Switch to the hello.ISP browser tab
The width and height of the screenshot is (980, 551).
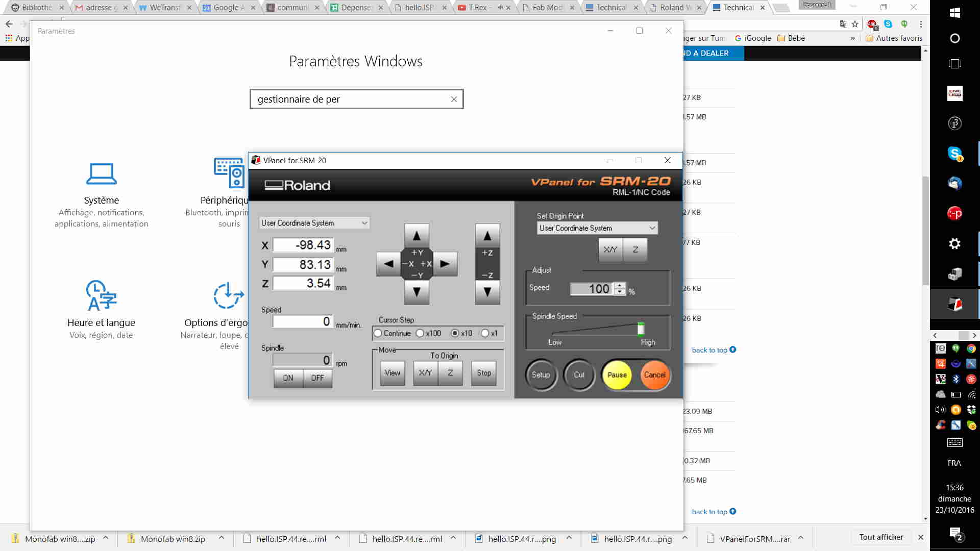click(x=419, y=8)
